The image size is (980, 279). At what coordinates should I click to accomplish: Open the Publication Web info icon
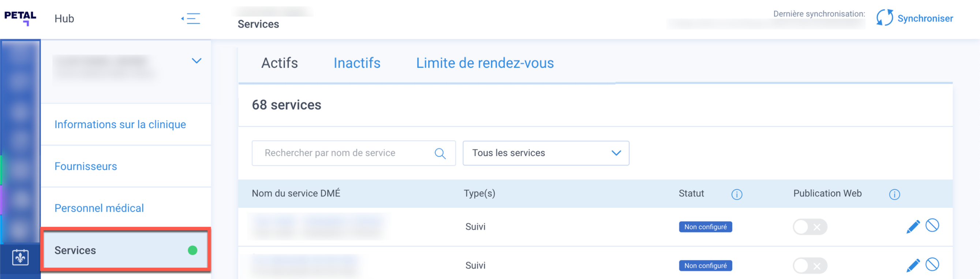(894, 194)
